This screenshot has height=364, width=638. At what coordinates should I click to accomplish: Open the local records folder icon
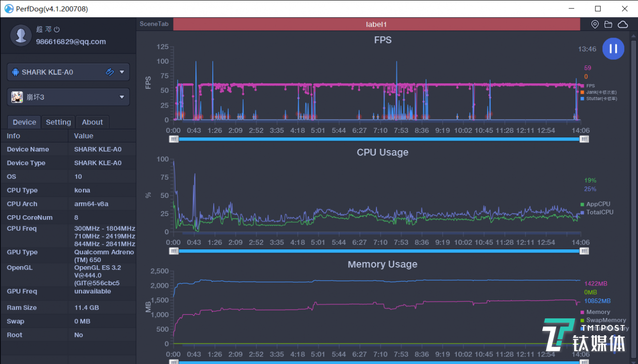[608, 24]
